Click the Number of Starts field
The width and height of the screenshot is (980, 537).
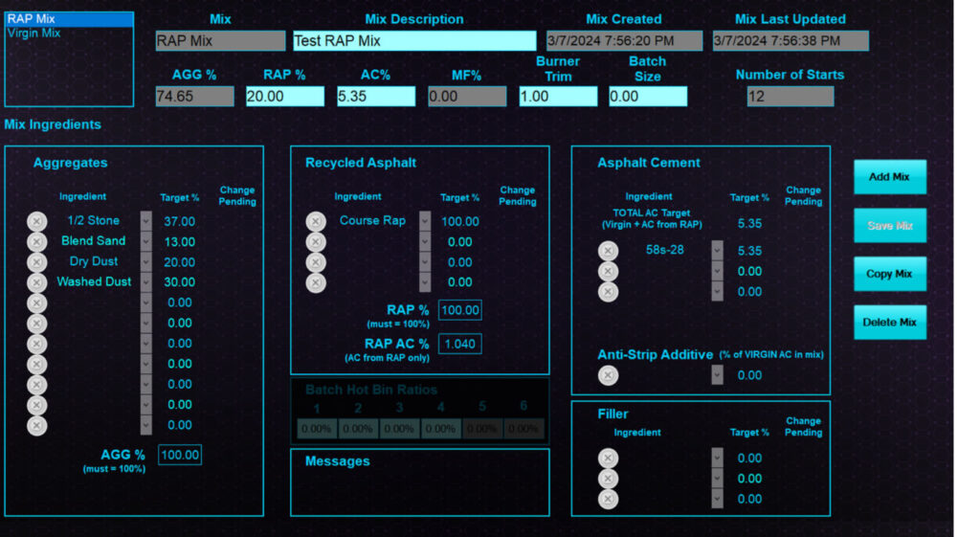pos(790,97)
